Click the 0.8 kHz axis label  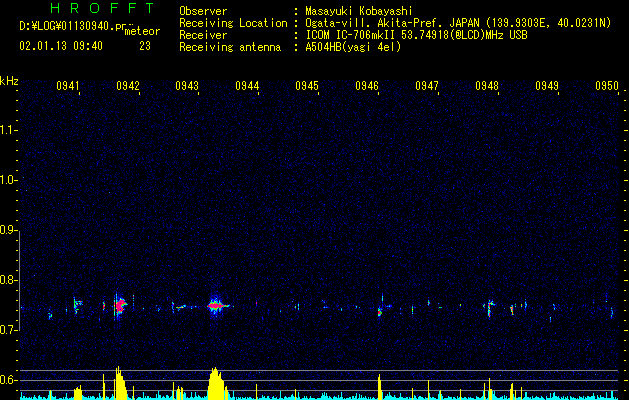click(8, 280)
